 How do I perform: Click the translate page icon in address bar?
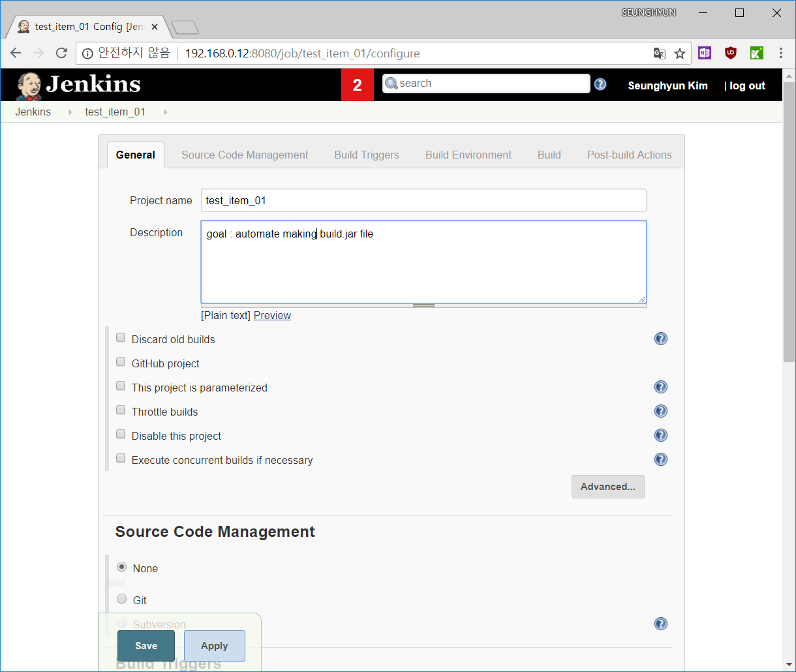(x=660, y=53)
